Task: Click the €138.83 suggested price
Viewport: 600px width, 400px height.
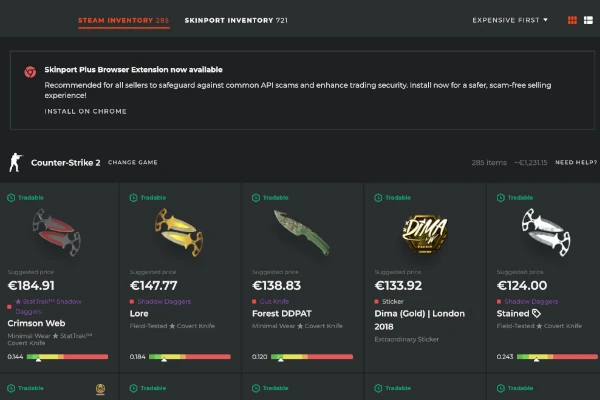Action: tap(277, 286)
